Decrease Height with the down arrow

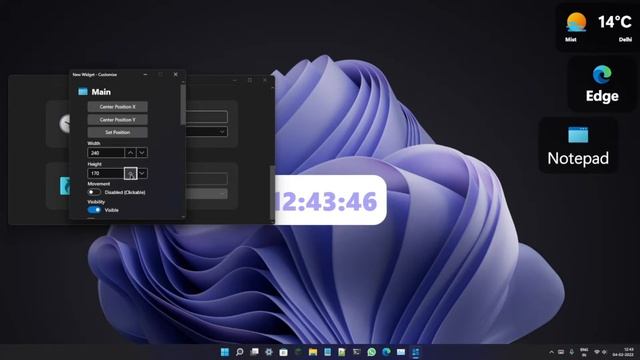[142, 173]
